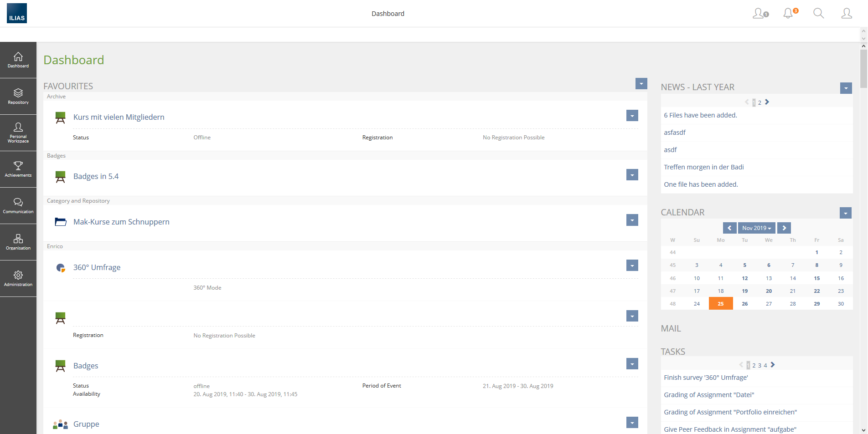The image size is (868, 434).
Task: Expand News block actions dropdown
Action: (x=846, y=88)
